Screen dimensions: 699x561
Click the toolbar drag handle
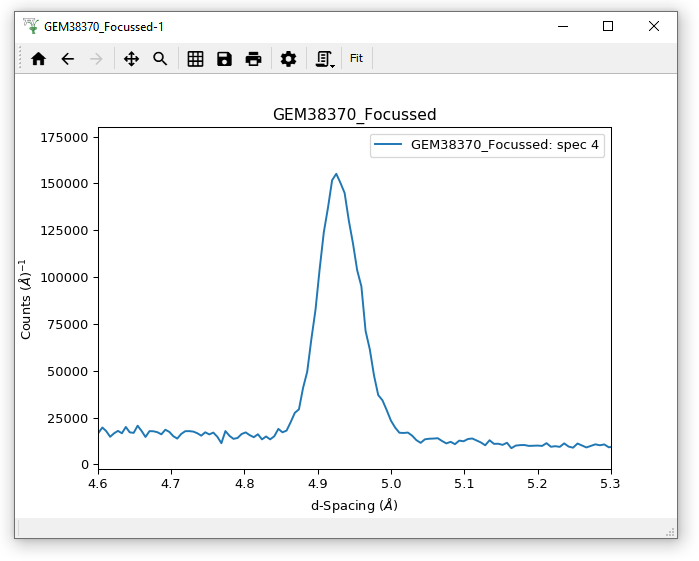click(x=20, y=59)
